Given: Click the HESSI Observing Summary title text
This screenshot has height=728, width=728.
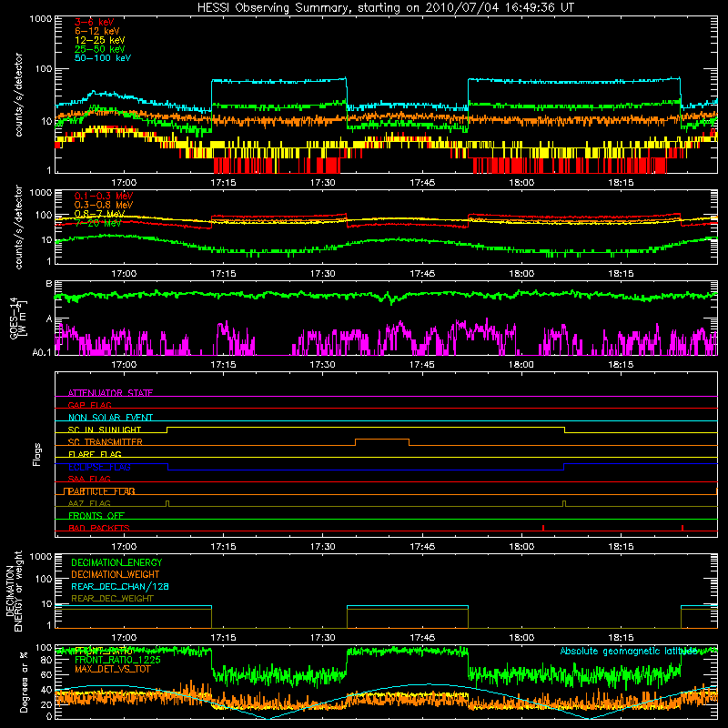Looking at the screenshot, I should (385, 7).
